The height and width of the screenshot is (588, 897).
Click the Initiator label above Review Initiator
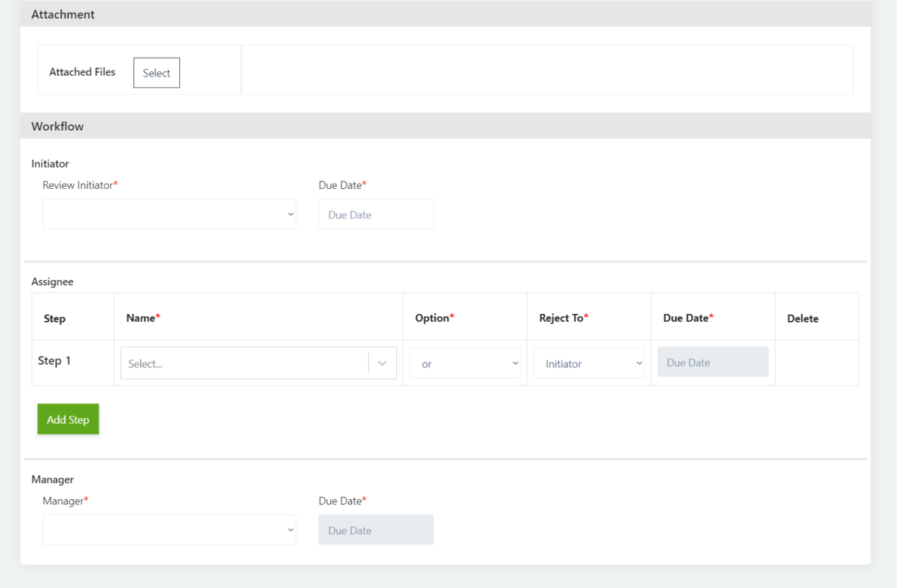click(x=50, y=163)
